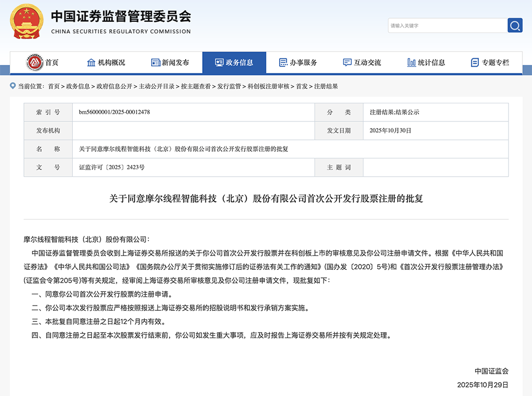Click the blue search magnifier button
This screenshot has width=532, height=396.
pos(514,25)
